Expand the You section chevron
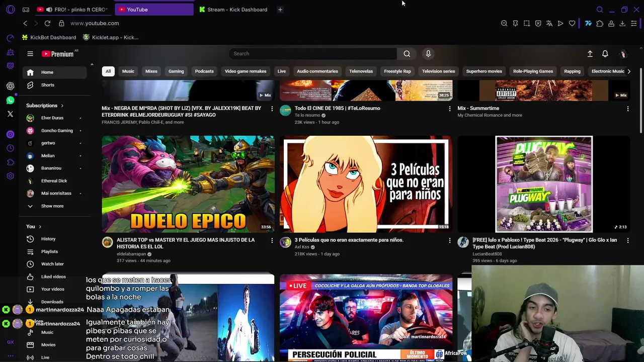 point(40,227)
